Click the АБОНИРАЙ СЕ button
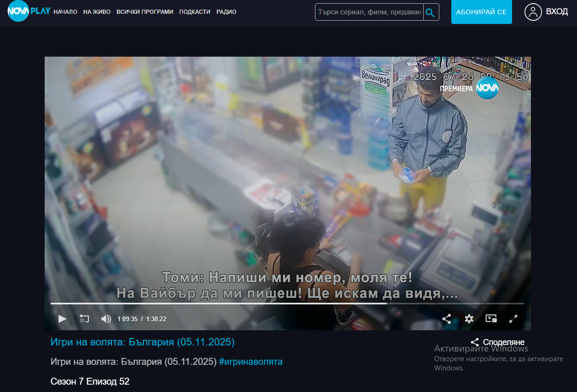The image size is (577, 392). point(481,12)
